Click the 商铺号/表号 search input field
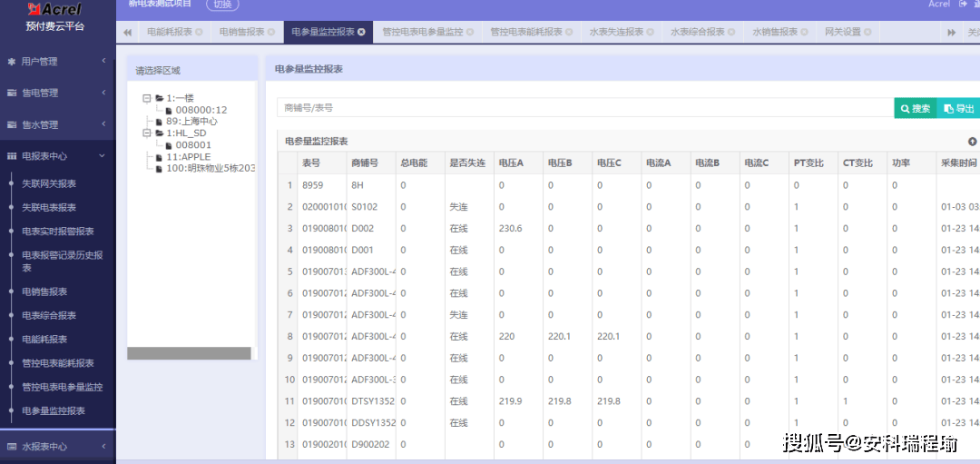Screen dimensions: 980x464 (585, 108)
